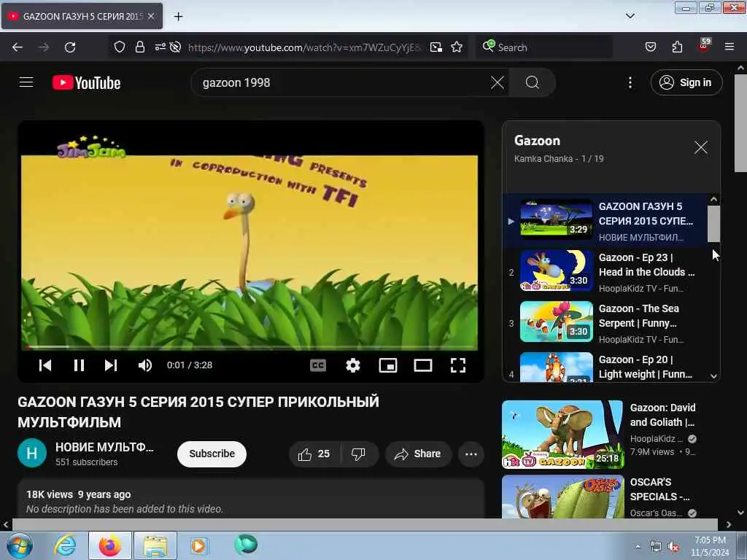Click the muted speaker tray icon
747x560 pixels.
pos(673,547)
